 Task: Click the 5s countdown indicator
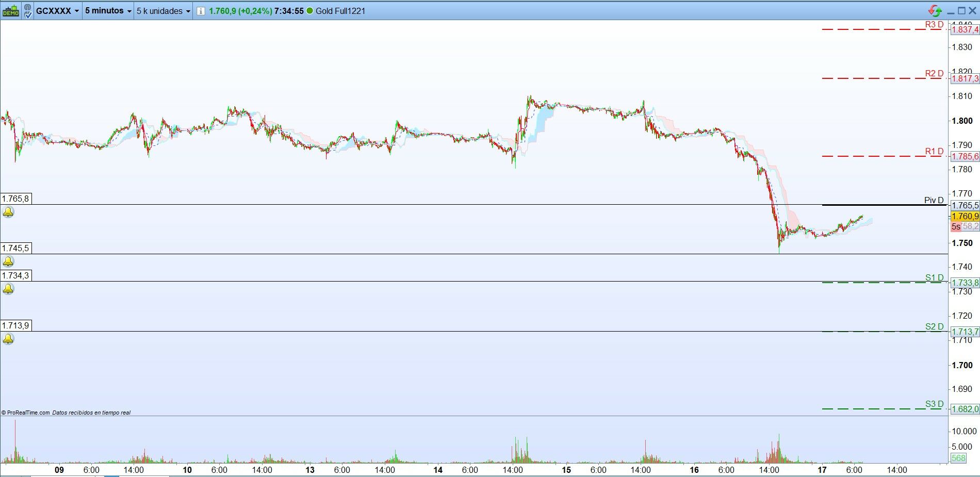pos(956,226)
